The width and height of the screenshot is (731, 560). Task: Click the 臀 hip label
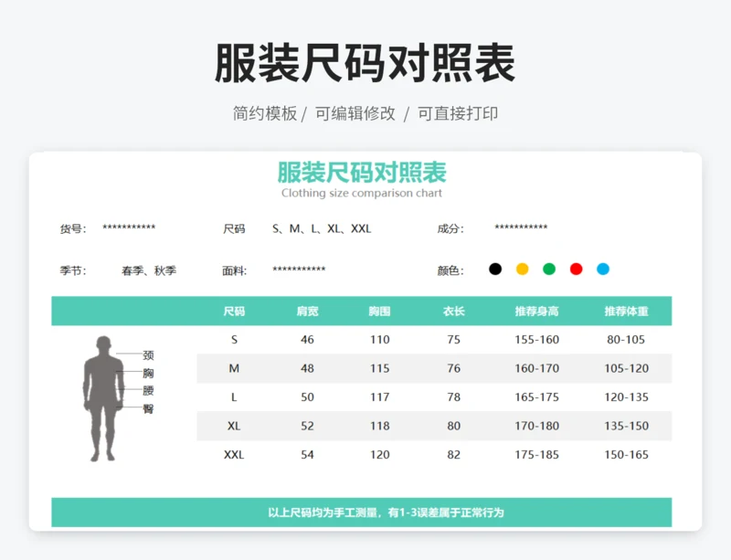148,409
